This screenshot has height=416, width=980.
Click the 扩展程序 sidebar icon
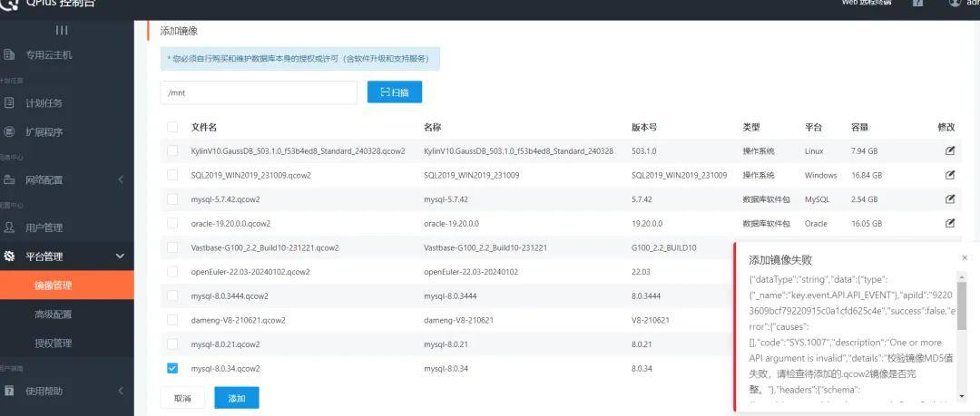click(9, 131)
